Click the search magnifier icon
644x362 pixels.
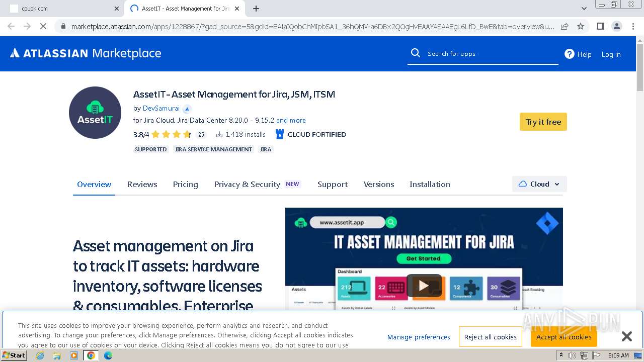pos(415,53)
